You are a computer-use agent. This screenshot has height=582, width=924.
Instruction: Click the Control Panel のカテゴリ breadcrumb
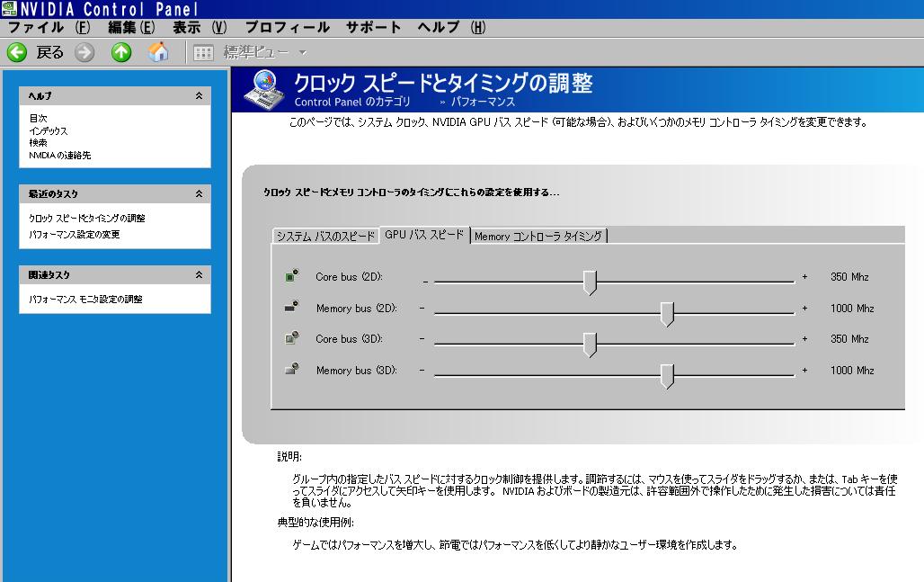[352, 102]
